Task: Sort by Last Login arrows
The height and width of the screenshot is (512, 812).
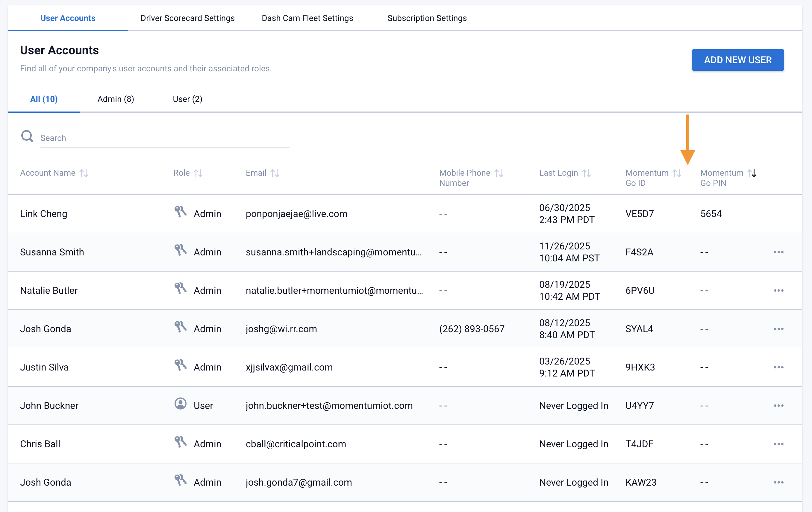Action: pyautogui.click(x=587, y=173)
